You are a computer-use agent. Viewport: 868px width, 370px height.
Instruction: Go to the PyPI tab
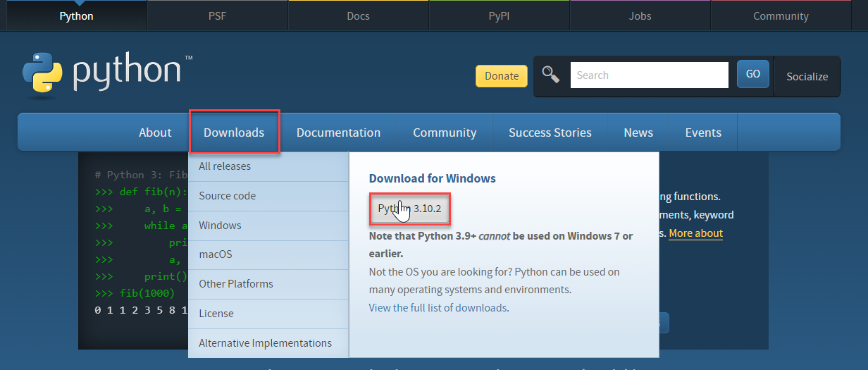tap(499, 16)
